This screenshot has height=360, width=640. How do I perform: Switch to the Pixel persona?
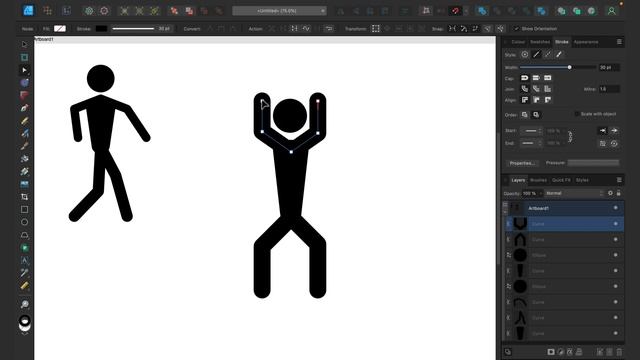pos(47,11)
